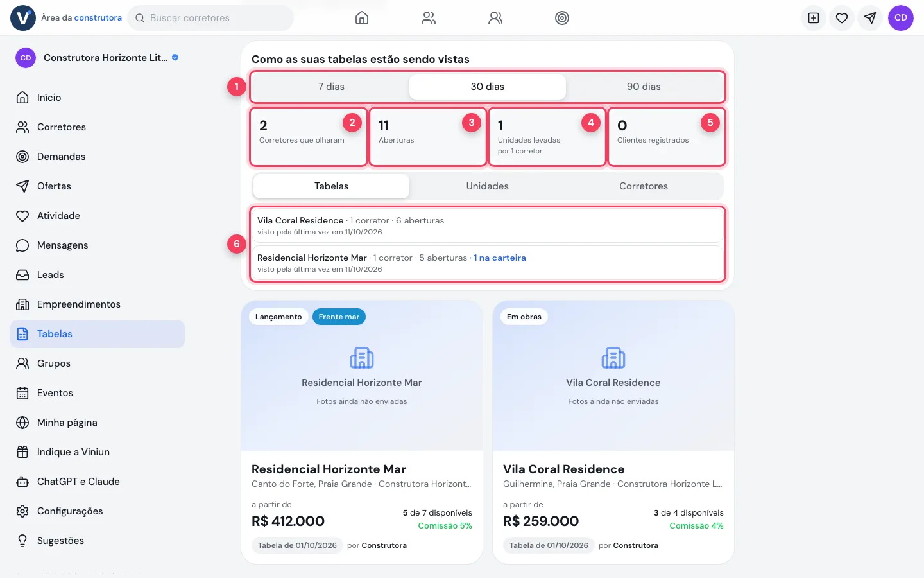Open the Vila Coral Residence property card image
The width and height of the screenshot is (924, 578).
point(613,376)
